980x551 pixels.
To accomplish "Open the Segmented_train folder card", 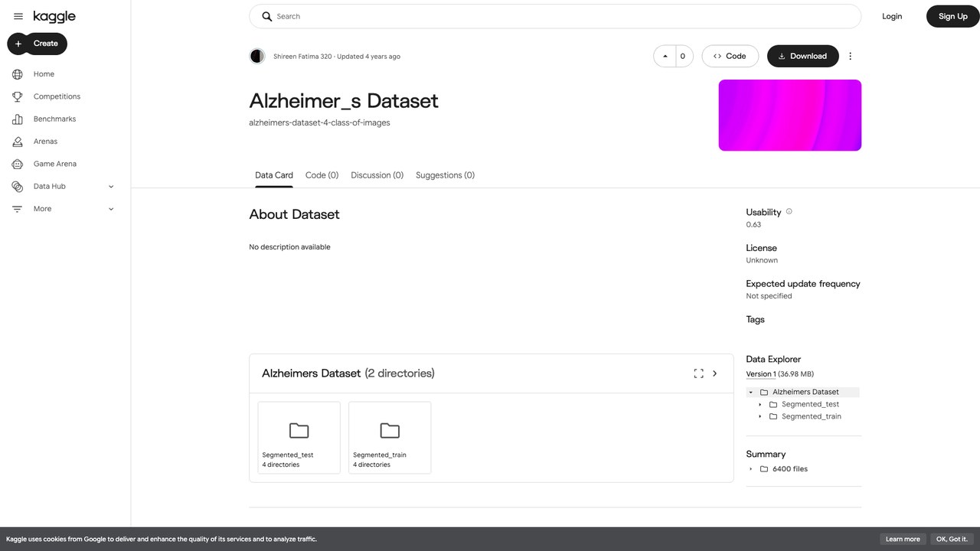I will pyautogui.click(x=390, y=438).
